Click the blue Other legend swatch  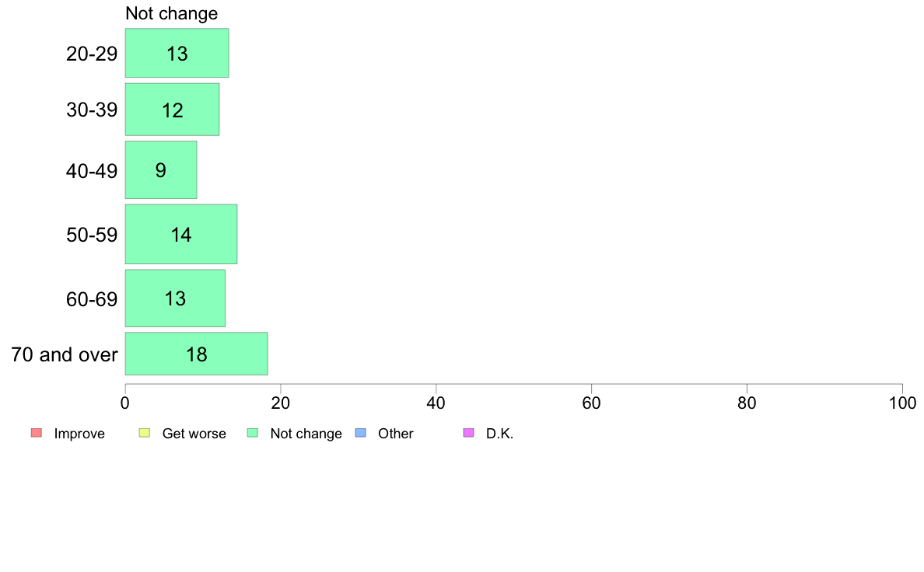point(361,433)
